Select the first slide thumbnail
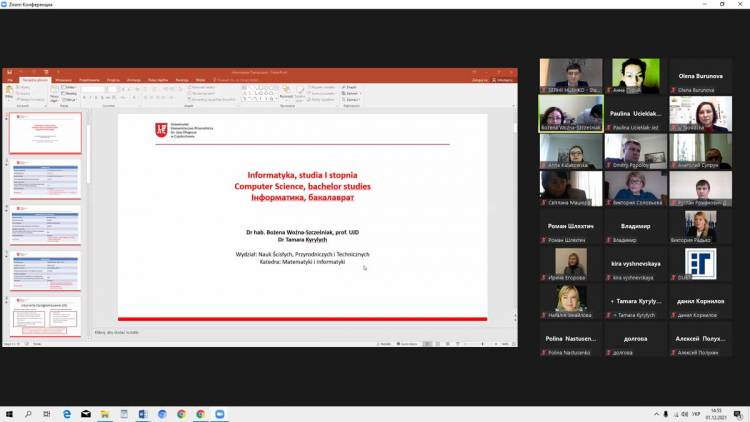 pyautogui.click(x=46, y=132)
